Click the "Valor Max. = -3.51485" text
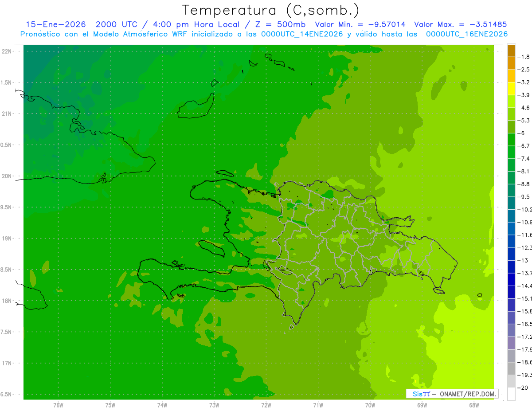The image size is (532, 411). coord(460,24)
